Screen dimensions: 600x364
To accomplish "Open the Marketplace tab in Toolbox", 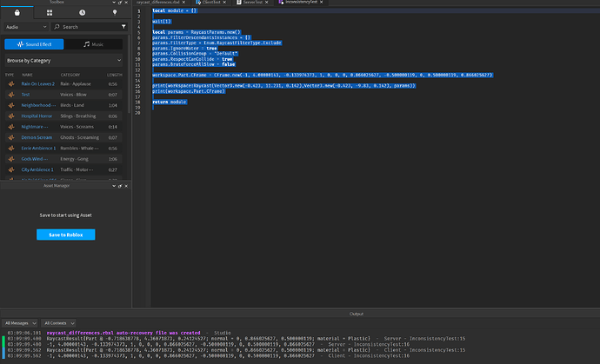I will click(17, 14).
